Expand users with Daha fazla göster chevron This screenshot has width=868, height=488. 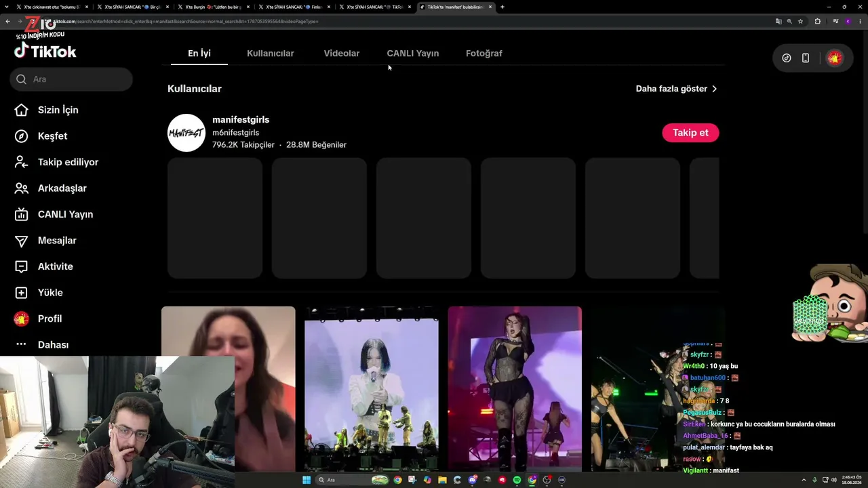(x=714, y=89)
